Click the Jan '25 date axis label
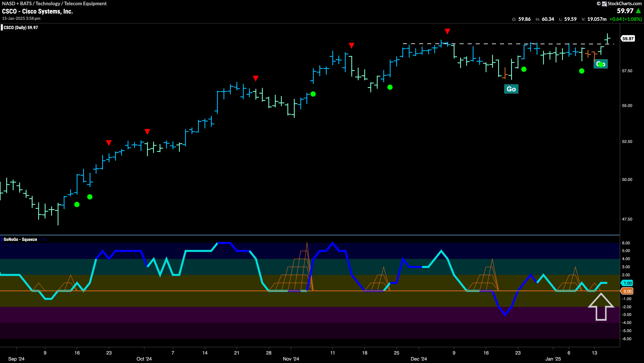Screen dimensions: 644x363 tap(553, 359)
